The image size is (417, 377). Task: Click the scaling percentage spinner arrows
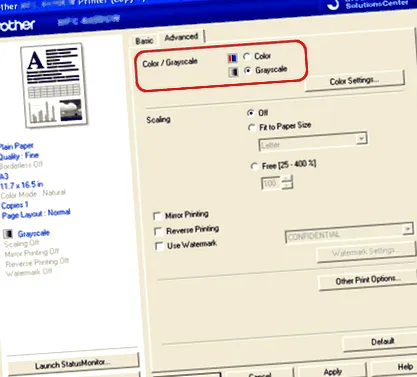coord(287,182)
